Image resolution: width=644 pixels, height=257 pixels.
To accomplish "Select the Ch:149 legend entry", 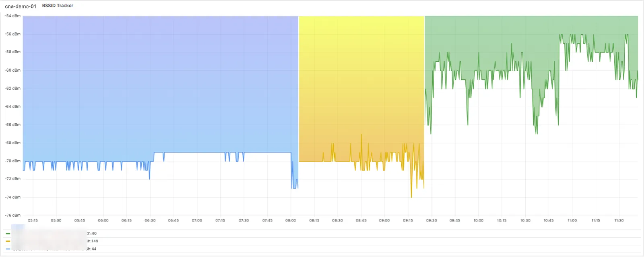I will click(x=92, y=241).
